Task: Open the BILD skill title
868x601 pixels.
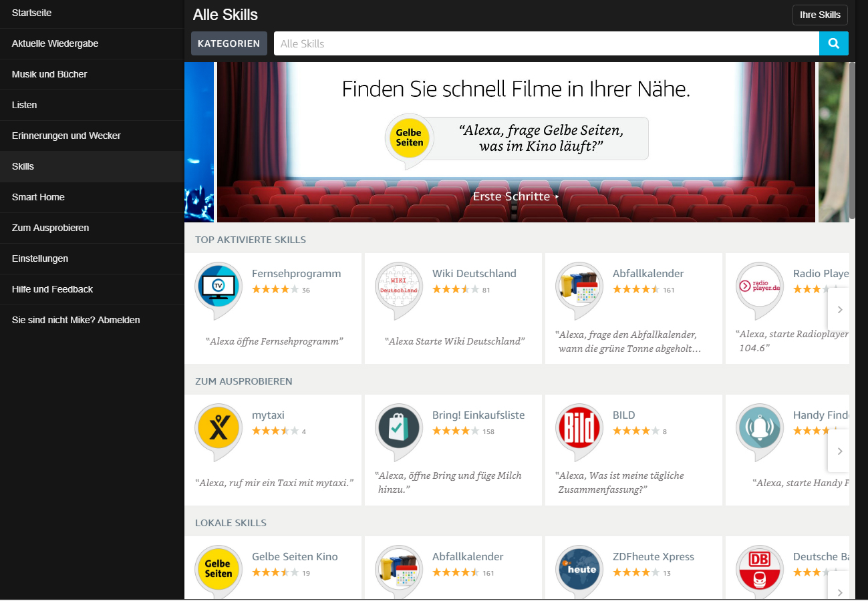Action: [624, 415]
